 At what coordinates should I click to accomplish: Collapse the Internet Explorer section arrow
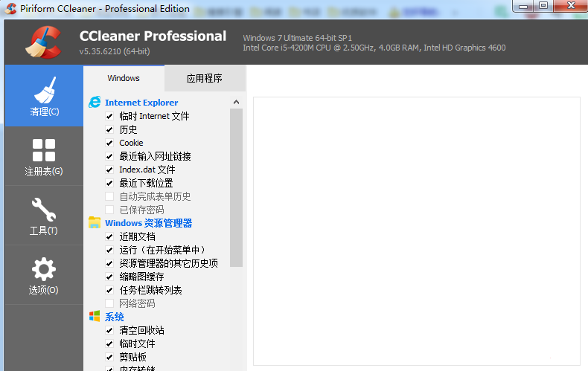(x=236, y=103)
